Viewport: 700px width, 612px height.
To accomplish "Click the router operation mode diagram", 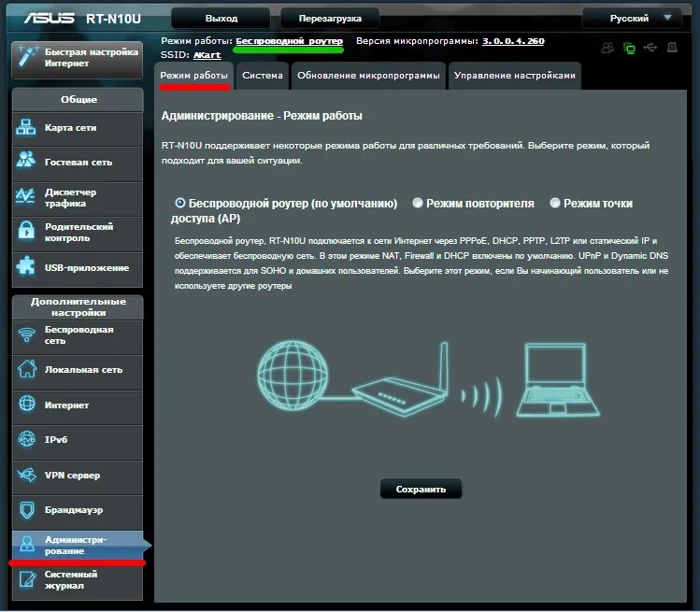I will pos(428,379).
